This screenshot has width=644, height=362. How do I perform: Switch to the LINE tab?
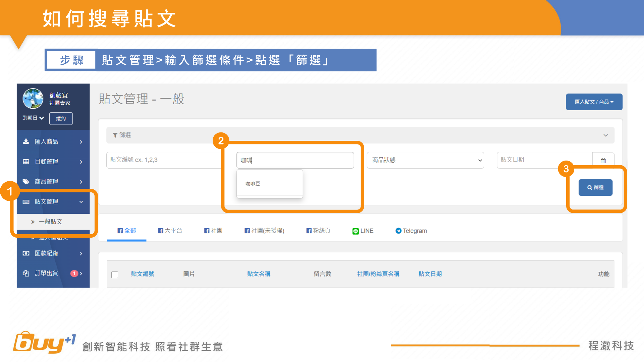pyautogui.click(x=363, y=231)
